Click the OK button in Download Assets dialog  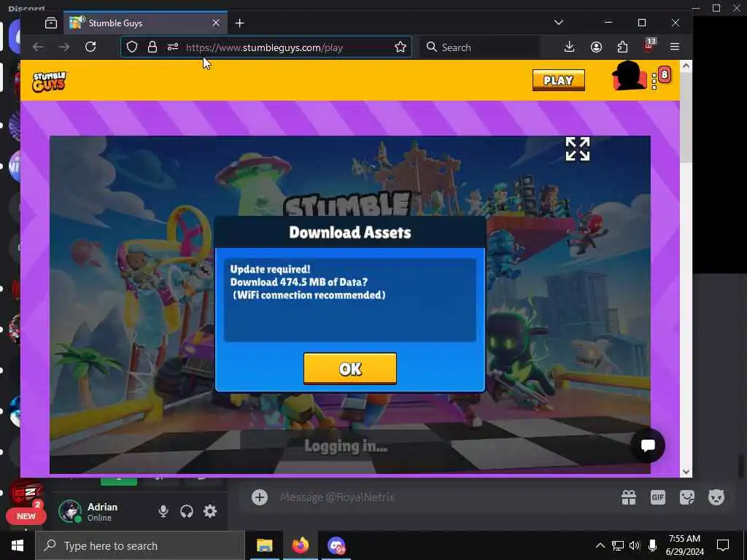[x=349, y=368]
